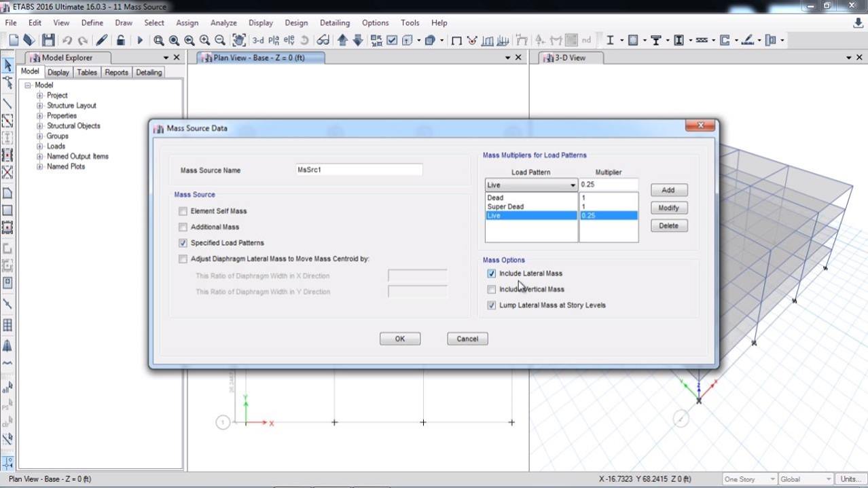Expand the Structural Objects node

pyautogui.click(x=39, y=126)
